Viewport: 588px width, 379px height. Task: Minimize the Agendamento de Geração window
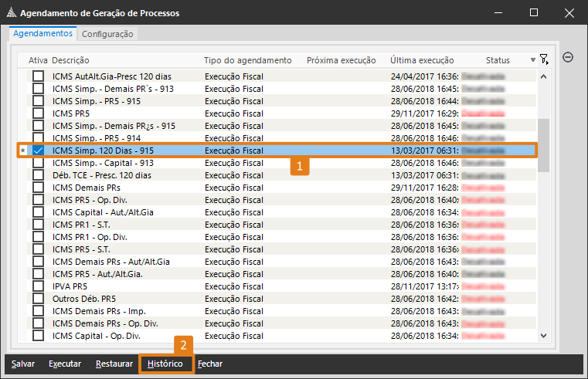pos(498,12)
